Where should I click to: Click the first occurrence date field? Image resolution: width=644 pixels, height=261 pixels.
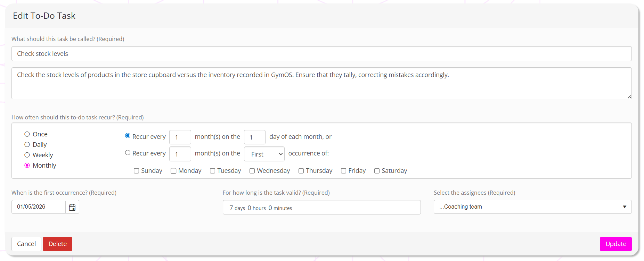(39, 207)
